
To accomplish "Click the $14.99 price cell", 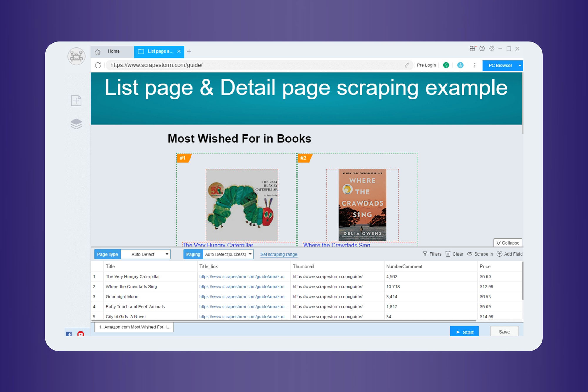I will tap(500, 316).
